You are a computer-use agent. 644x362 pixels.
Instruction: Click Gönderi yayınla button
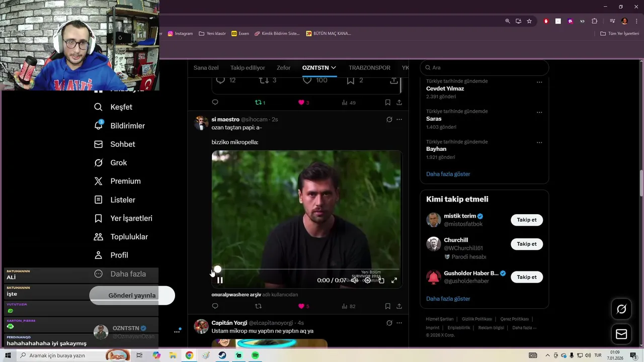132,295
